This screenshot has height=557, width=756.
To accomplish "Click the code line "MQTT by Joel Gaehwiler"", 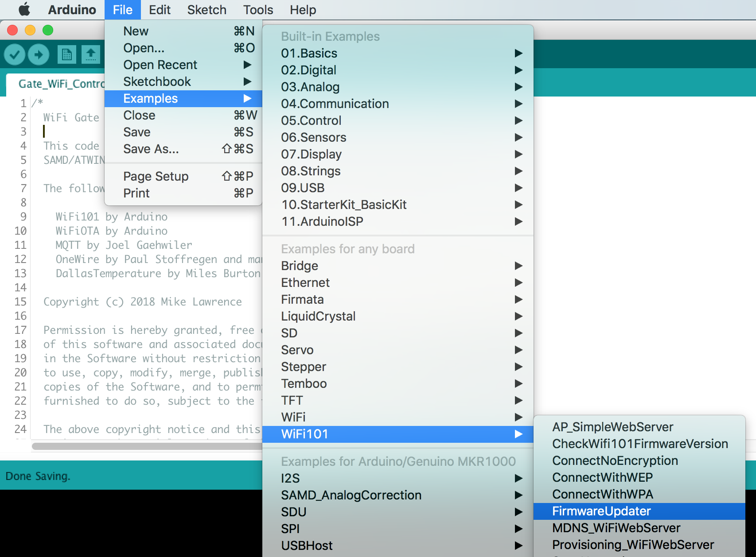I will click(124, 245).
